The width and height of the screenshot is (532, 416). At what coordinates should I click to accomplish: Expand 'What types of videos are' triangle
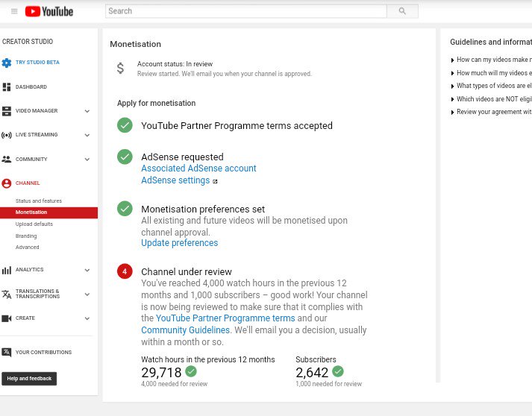pos(453,86)
